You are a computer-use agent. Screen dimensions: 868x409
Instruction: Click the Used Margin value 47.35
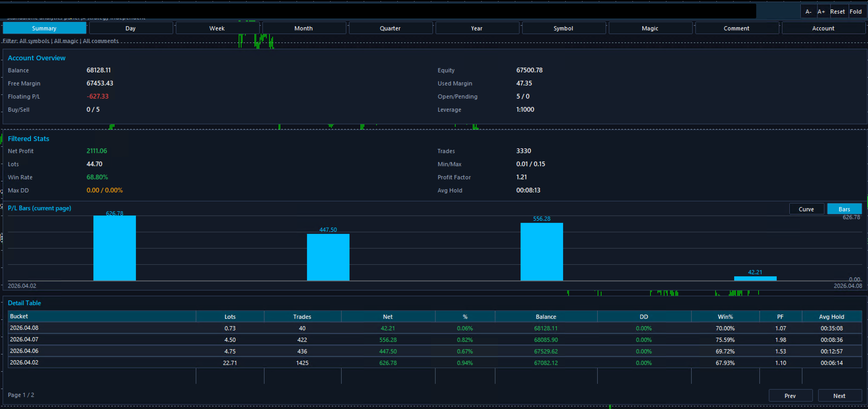(x=524, y=83)
